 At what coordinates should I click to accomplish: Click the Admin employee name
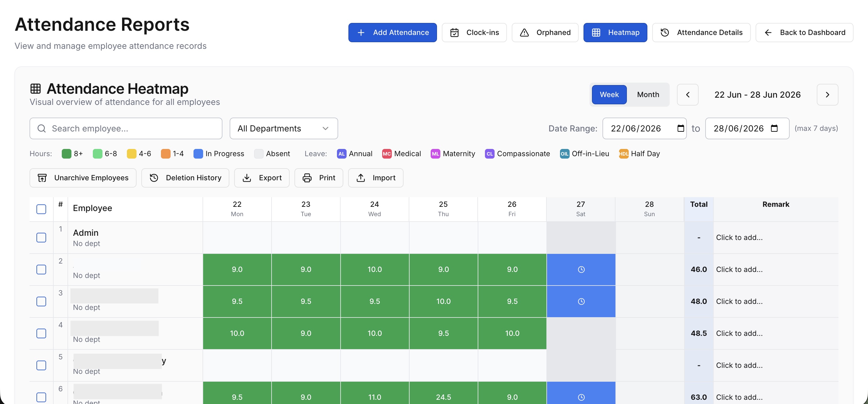86,233
